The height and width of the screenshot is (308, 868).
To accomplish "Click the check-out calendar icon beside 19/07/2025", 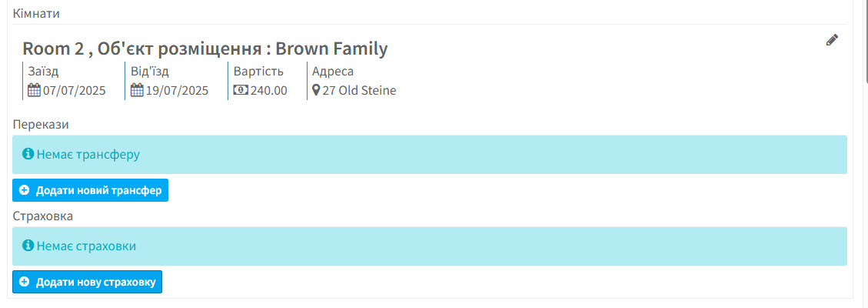I will [x=137, y=90].
